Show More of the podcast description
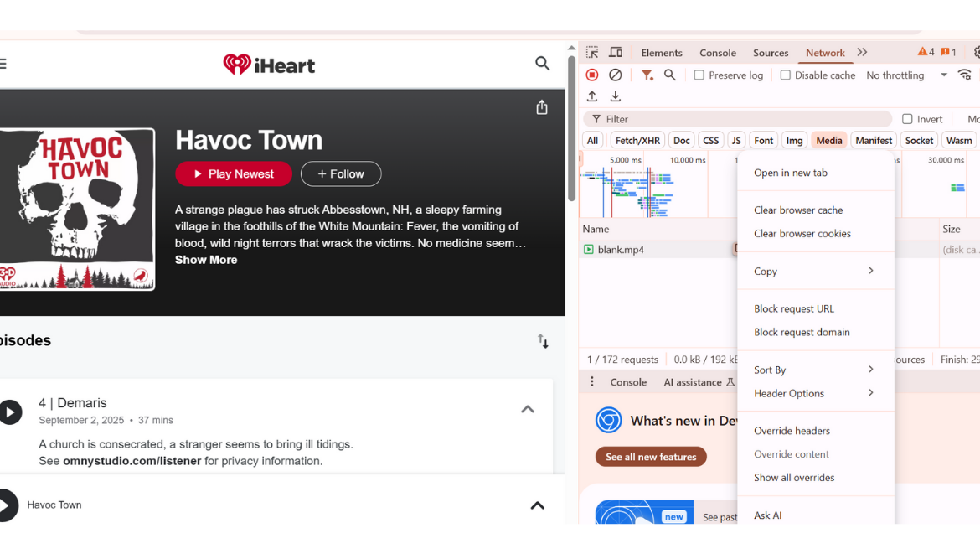This screenshot has width=980, height=554. [206, 260]
